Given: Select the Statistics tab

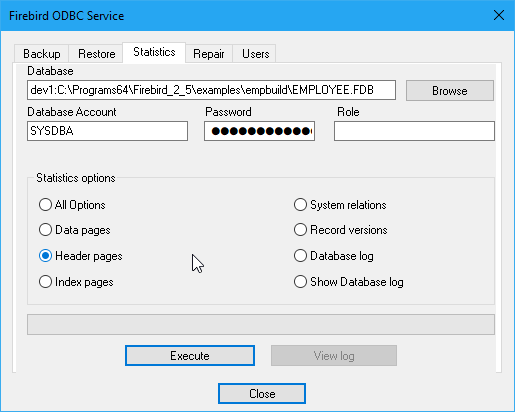Looking at the screenshot, I should (154, 52).
